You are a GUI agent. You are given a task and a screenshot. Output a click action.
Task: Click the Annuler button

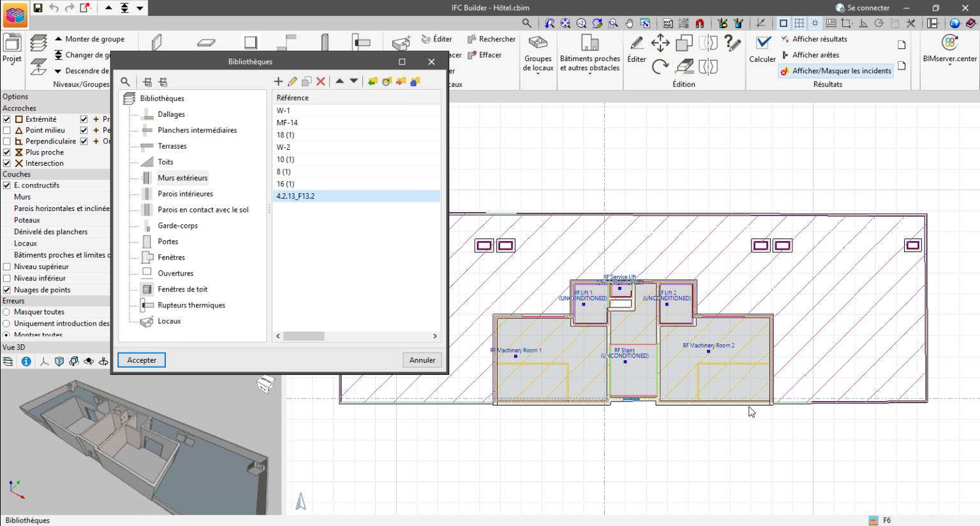tap(422, 360)
